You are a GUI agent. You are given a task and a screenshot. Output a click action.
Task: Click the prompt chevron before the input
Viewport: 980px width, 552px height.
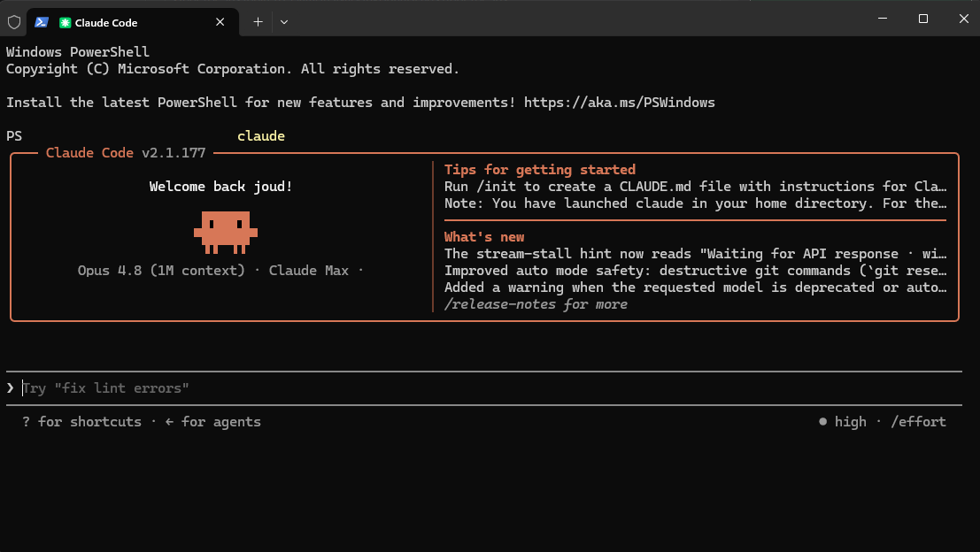pos(10,387)
